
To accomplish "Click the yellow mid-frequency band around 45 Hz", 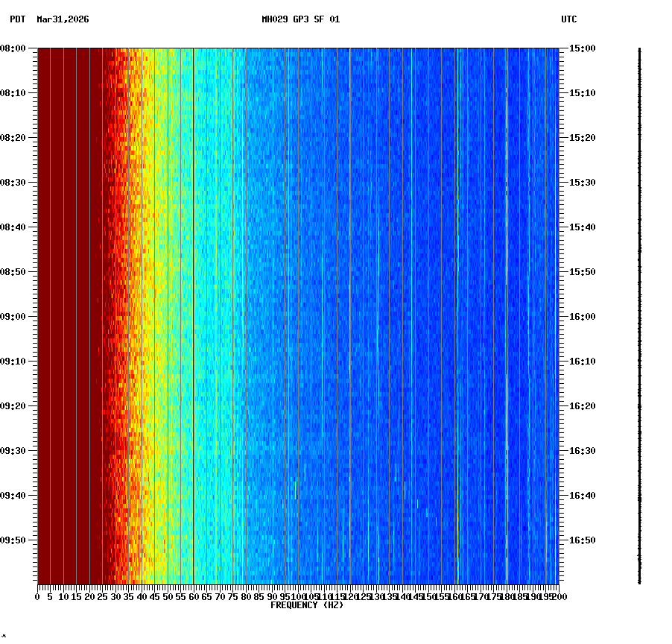I will pos(153,298).
